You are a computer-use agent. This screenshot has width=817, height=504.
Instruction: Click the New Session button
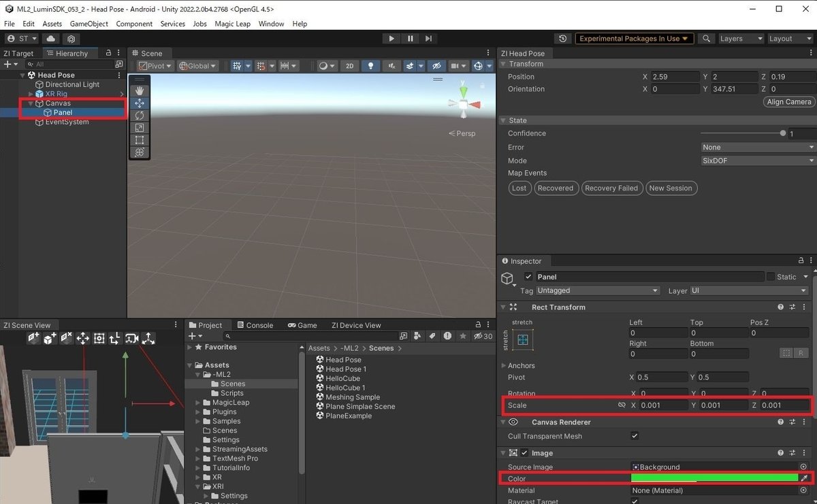click(671, 188)
